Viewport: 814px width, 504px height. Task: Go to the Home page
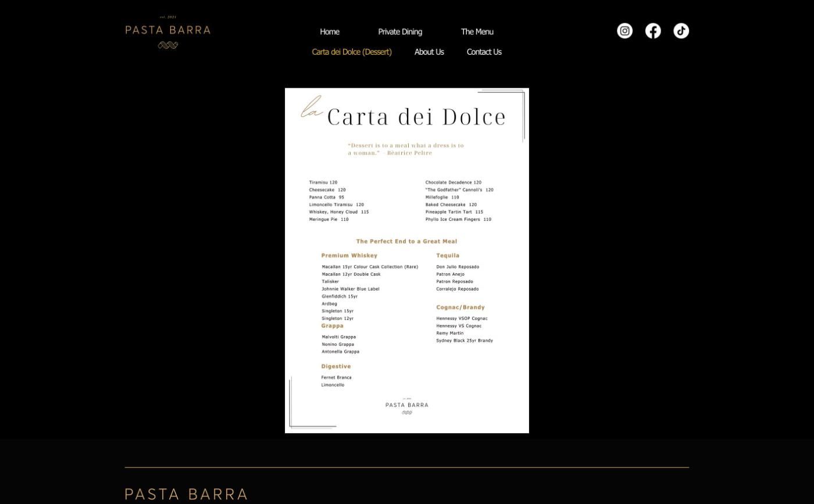click(x=330, y=32)
